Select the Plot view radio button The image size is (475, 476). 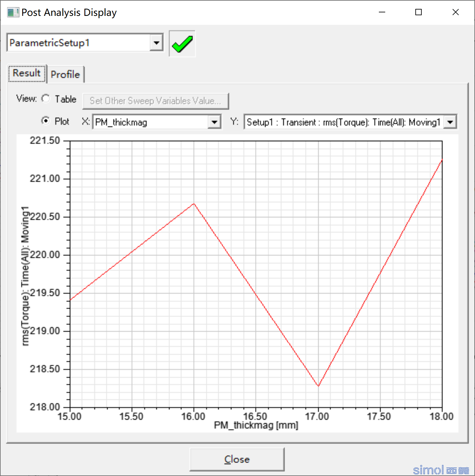46,121
